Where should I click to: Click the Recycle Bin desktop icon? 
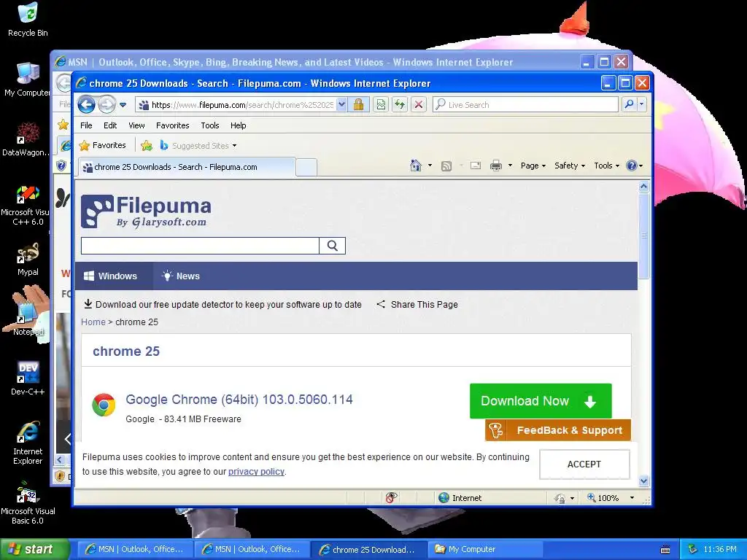(x=28, y=20)
